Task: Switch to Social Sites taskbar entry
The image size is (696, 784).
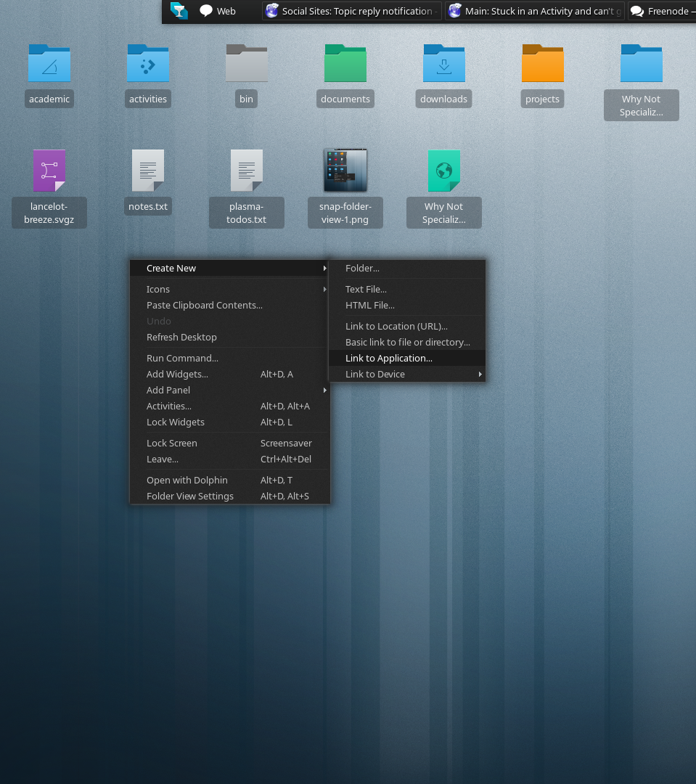Action: [x=352, y=11]
